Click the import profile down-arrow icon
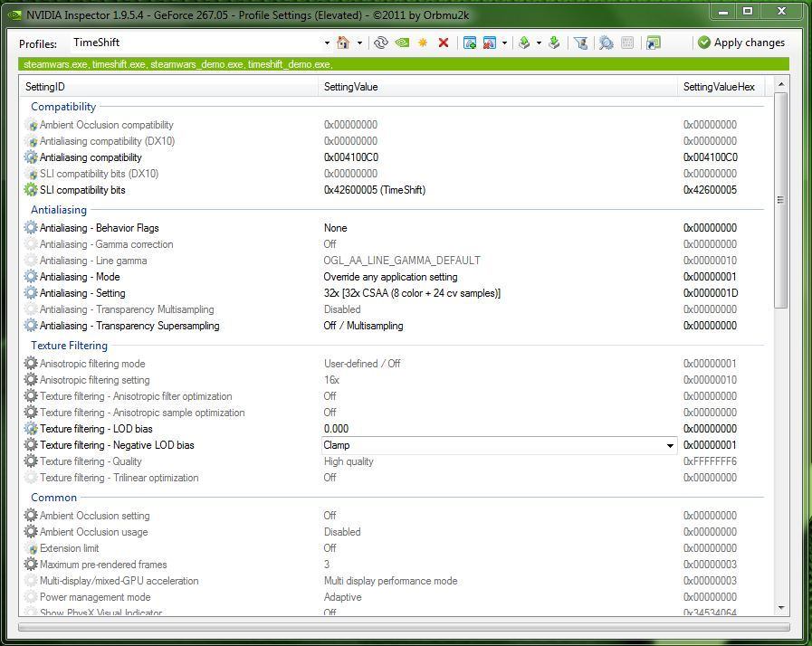Image resolution: width=812 pixels, height=646 pixels. pos(554,43)
